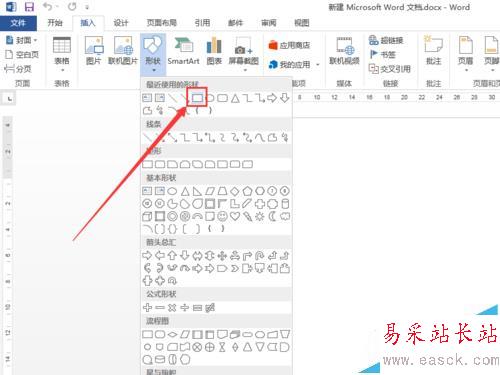Click the ruler tab stop selector
This screenshot has height=375, width=500.
click(x=9, y=99)
